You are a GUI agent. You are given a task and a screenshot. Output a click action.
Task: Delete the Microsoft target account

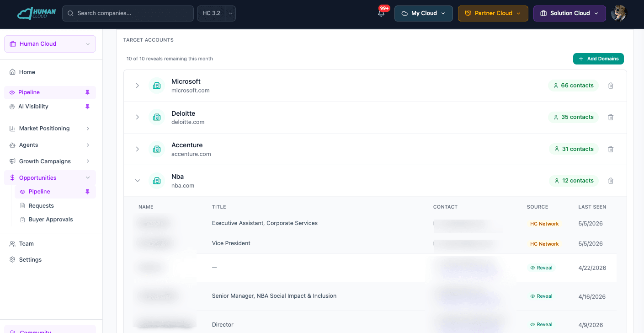(611, 86)
